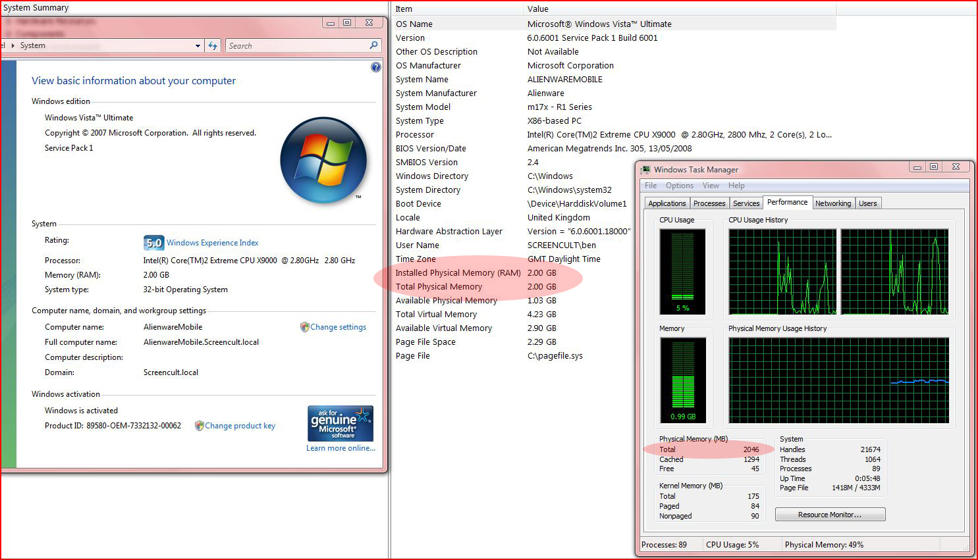Viewport: 978px width, 560px height.
Task: Select the System Manufacturer row
Action: click(x=614, y=93)
